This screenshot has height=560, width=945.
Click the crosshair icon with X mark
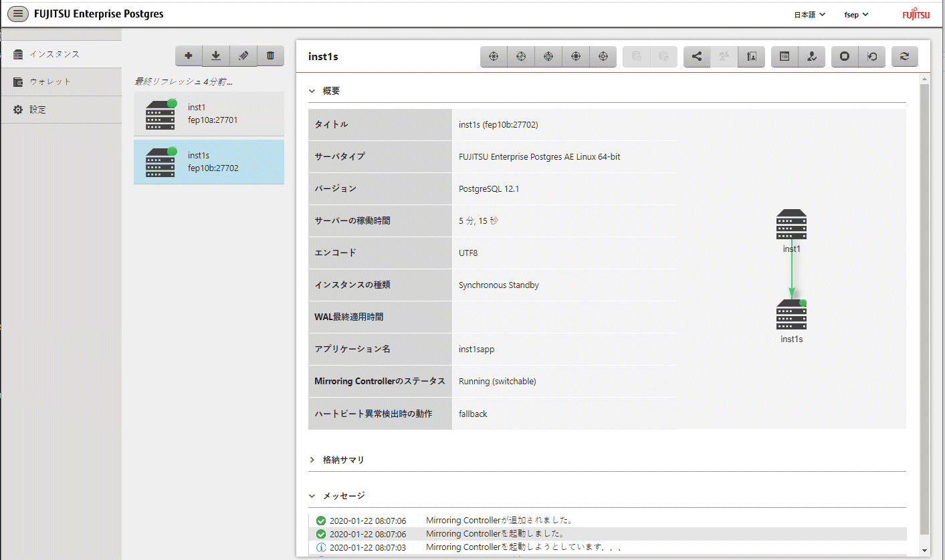coord(494,57)
